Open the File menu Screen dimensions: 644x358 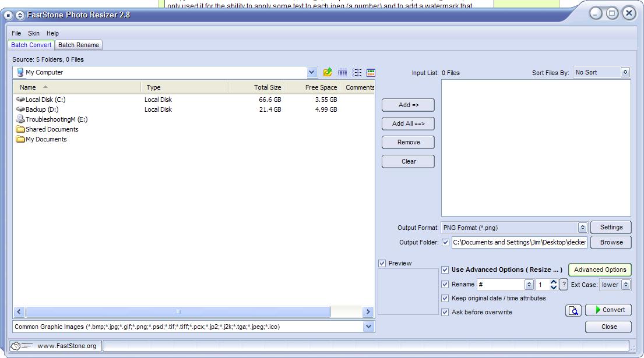(16, 33)
